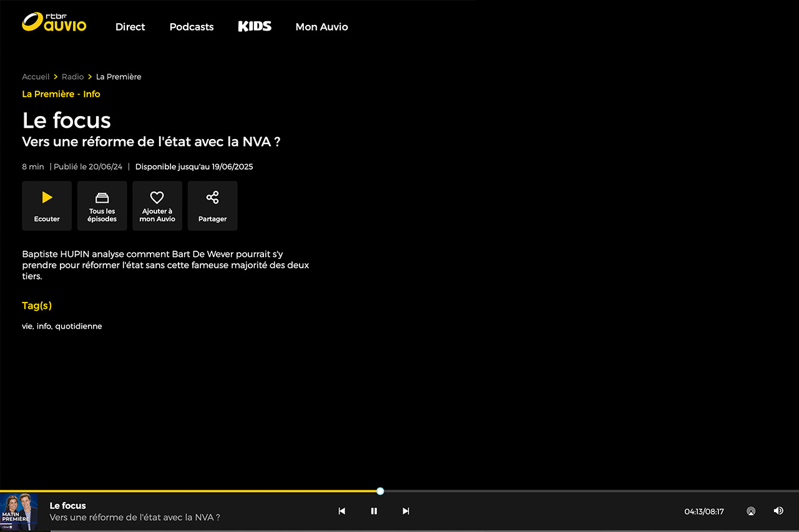
Task: Skip to the next track
Action: 406,511
